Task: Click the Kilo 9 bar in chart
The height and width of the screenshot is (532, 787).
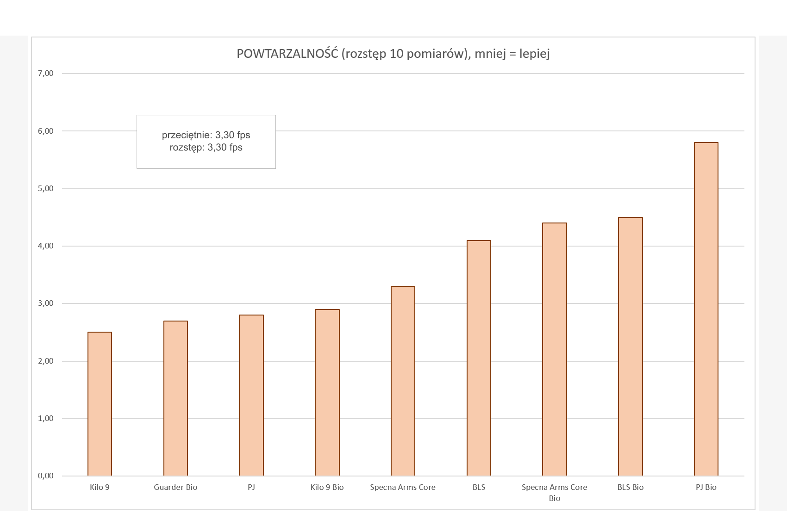Action: (100, 404)
